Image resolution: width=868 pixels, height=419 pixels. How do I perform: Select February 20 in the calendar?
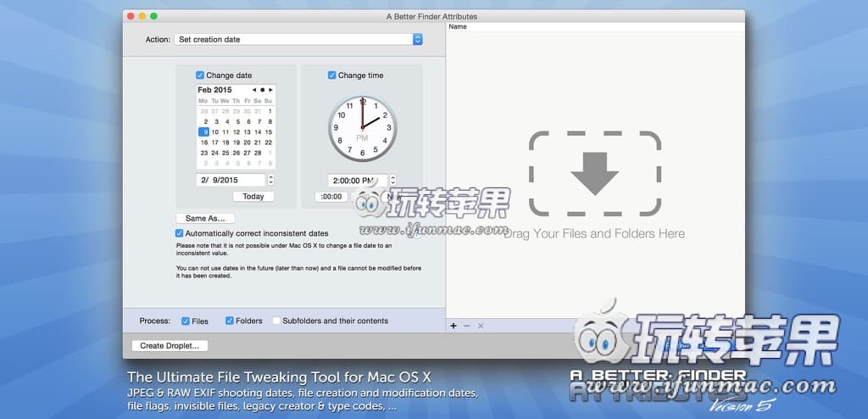pyautogui.click(x=247, y=142)
